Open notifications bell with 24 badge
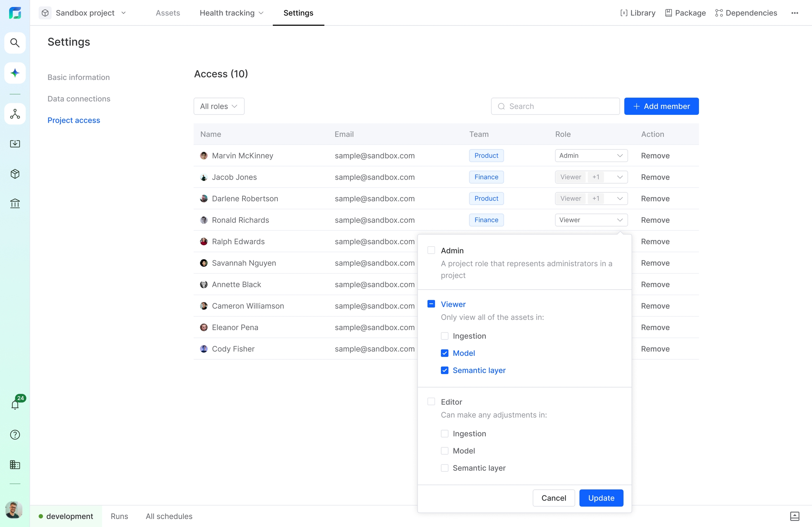812x527 pixels. 15,404
